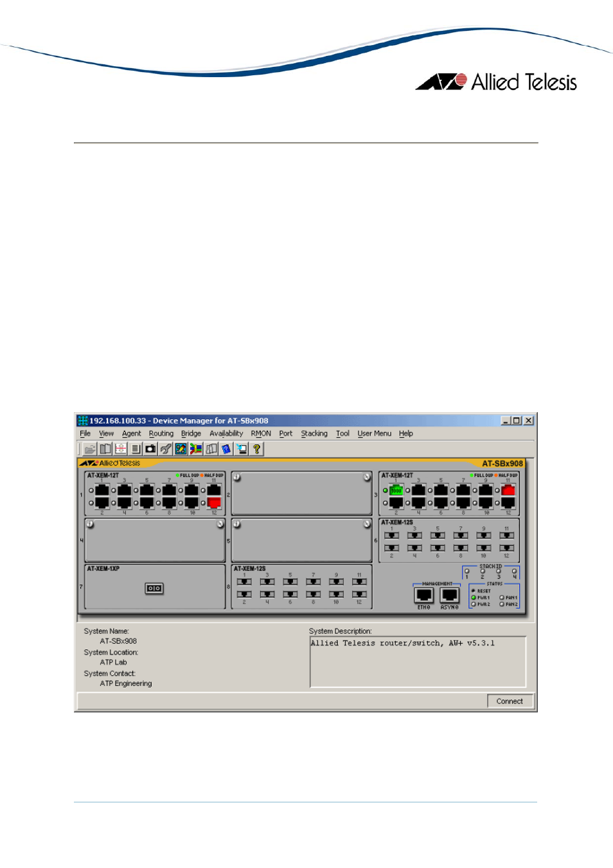The width and height of the screenshot is (613, 868).
Task: Click the yellow question mark toolbar icon
Action: [x=256, y=449]
